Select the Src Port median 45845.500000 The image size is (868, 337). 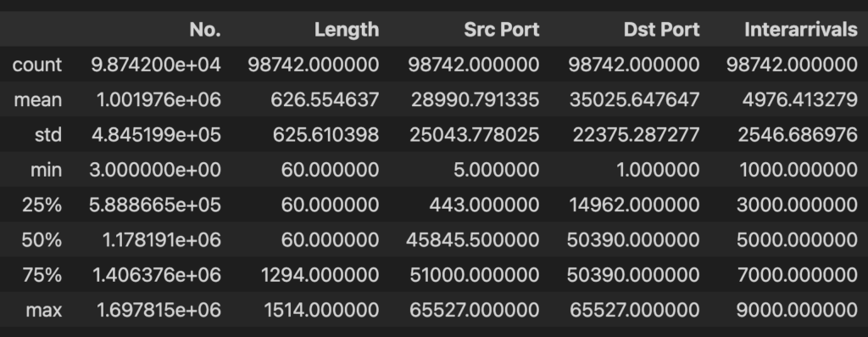(x=473, y=240)
